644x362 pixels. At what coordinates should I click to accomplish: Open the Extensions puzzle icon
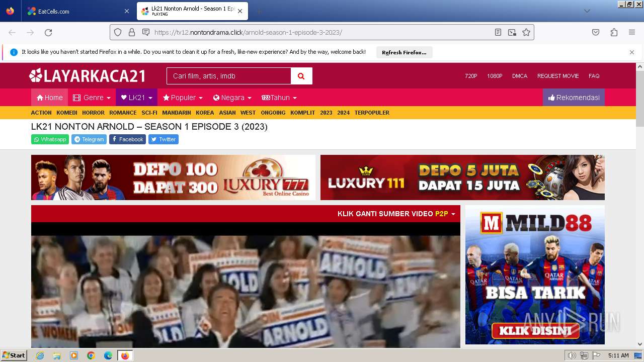(614, 32)
